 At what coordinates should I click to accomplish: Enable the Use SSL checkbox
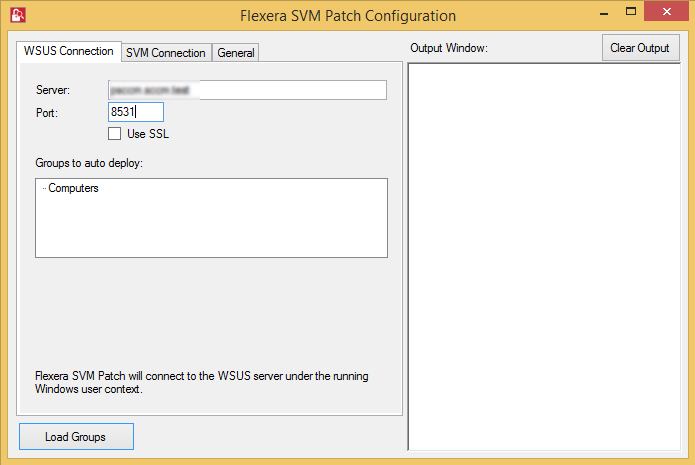pos(114,133)
